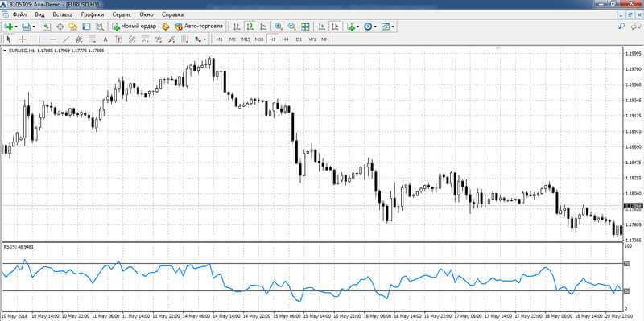This screenshot has width=644, height=321.
Task: Open the search magnifier icon
Action: pos(621,27)
